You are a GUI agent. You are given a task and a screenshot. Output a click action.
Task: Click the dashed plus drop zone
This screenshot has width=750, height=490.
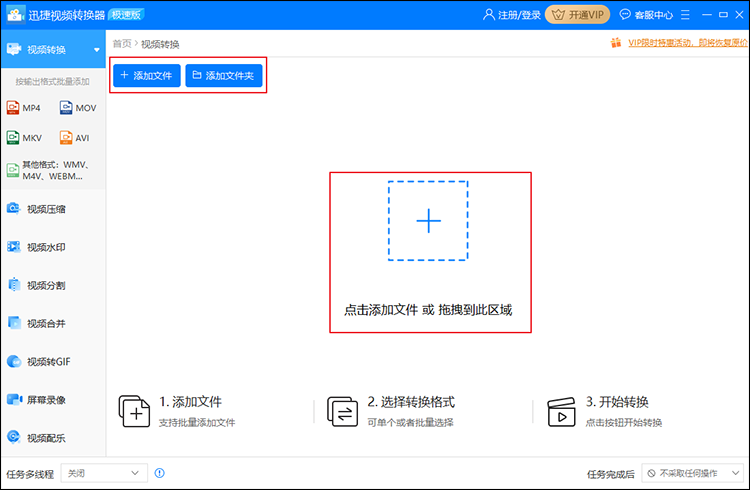tap(428, 221)
